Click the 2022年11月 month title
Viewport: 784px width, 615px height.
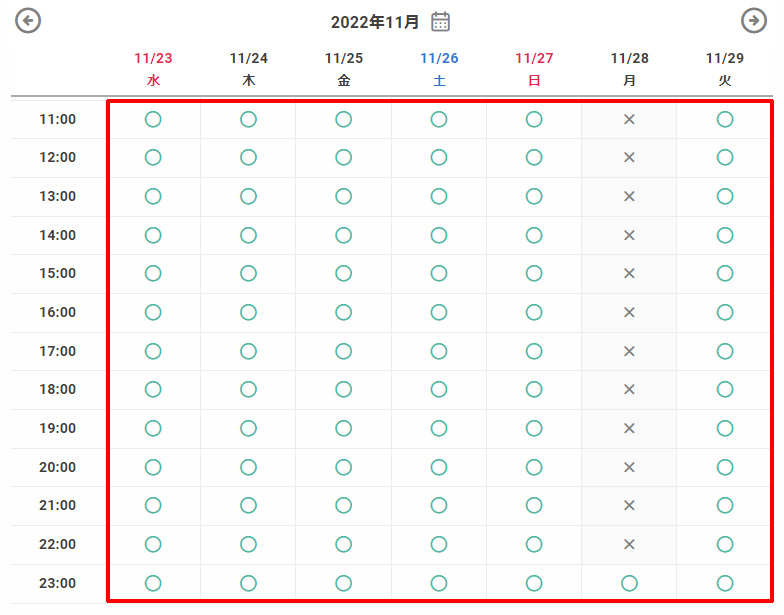click(x=375, y=22)
